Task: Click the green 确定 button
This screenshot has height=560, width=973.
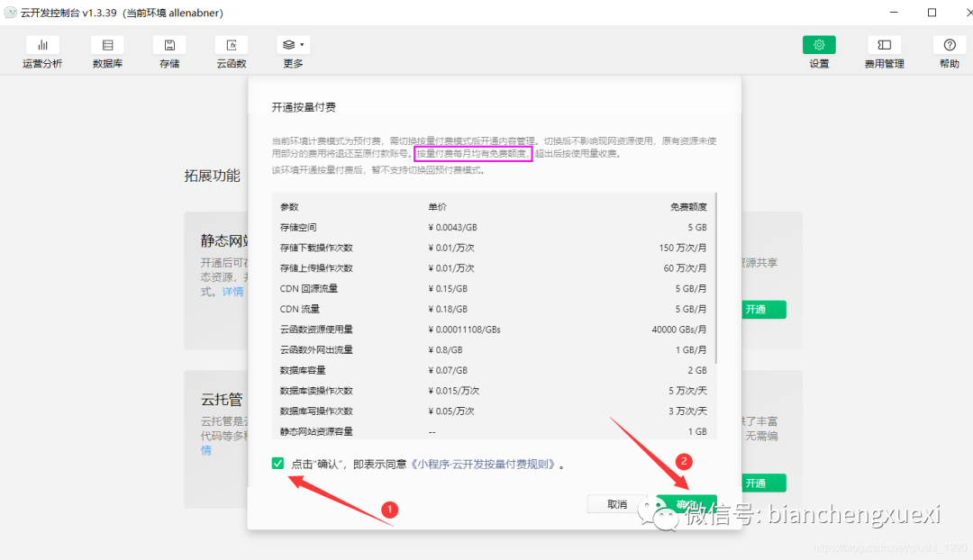Action: click(x=687, y=504)
